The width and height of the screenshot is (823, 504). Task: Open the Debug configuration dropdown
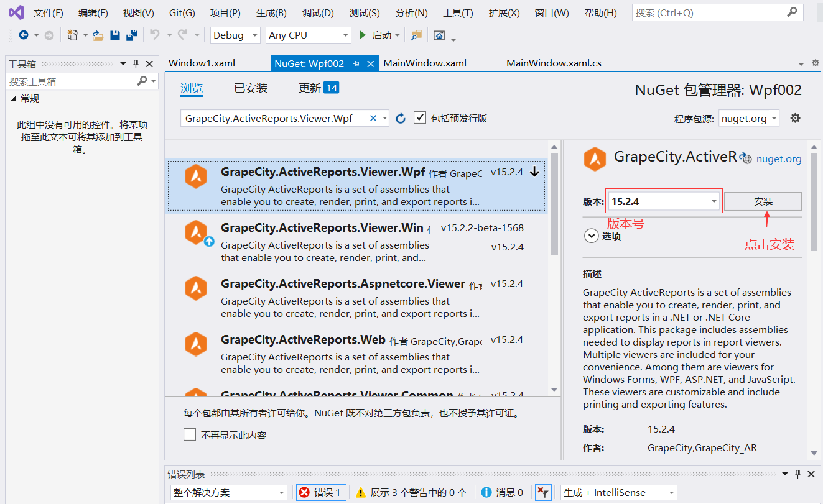click(235, 35)
